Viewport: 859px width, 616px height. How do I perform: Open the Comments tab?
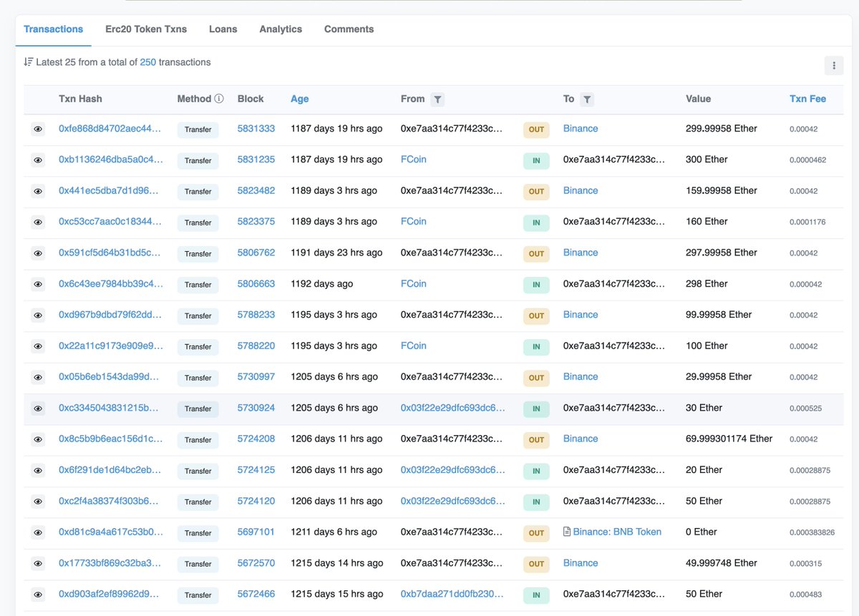(x=349, y=29)
